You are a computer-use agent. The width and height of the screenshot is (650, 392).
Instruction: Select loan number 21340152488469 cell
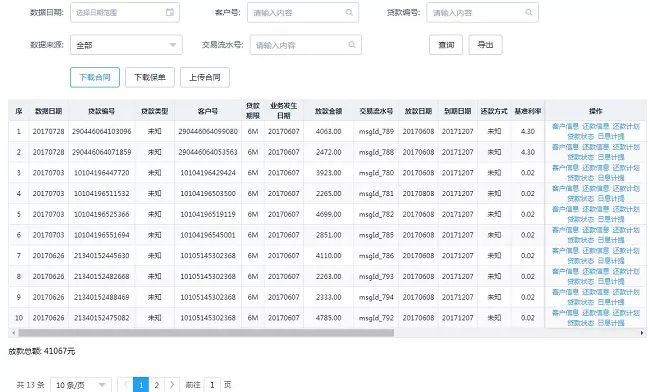tap(102, 297)
